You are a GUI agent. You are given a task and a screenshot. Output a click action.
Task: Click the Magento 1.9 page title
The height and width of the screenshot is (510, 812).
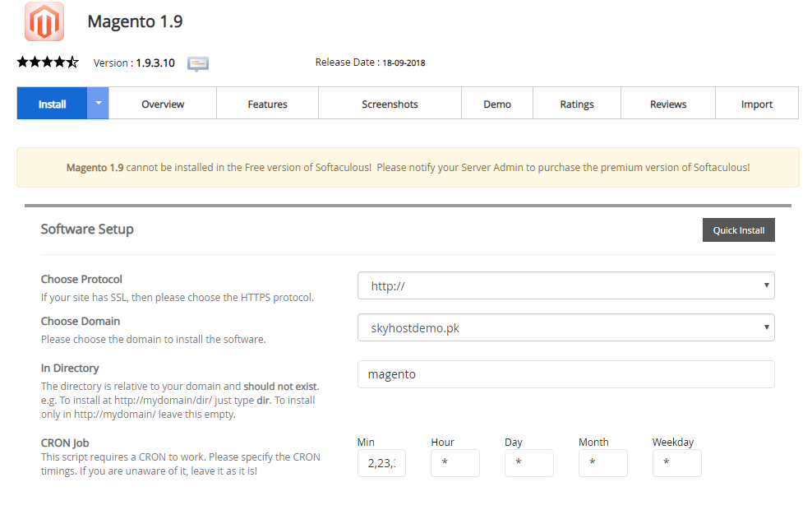point(135,21)
